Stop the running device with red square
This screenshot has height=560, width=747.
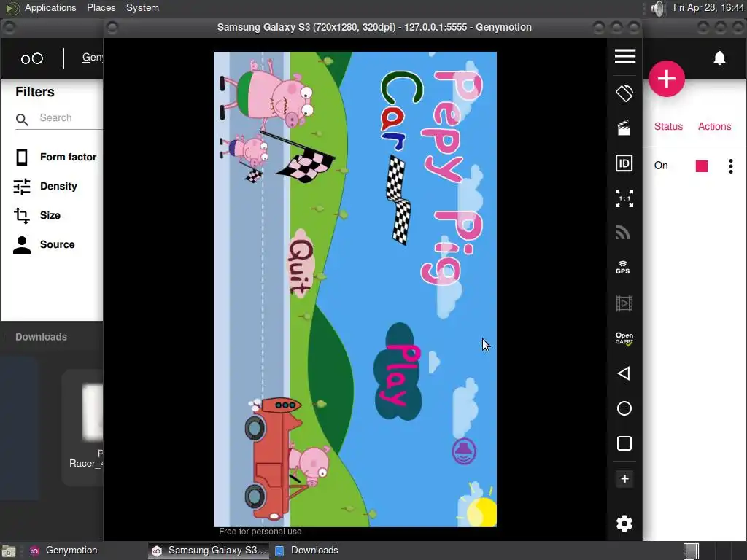pos(702,166)
